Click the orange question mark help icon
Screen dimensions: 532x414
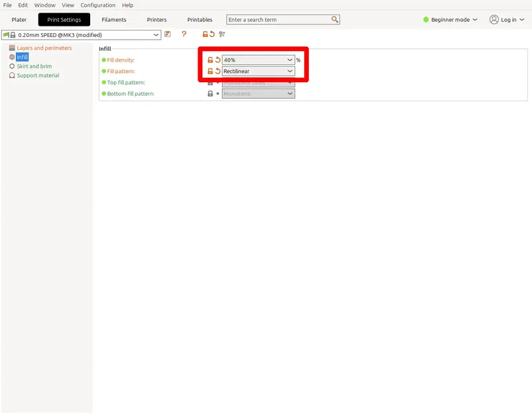coord(184,34)
